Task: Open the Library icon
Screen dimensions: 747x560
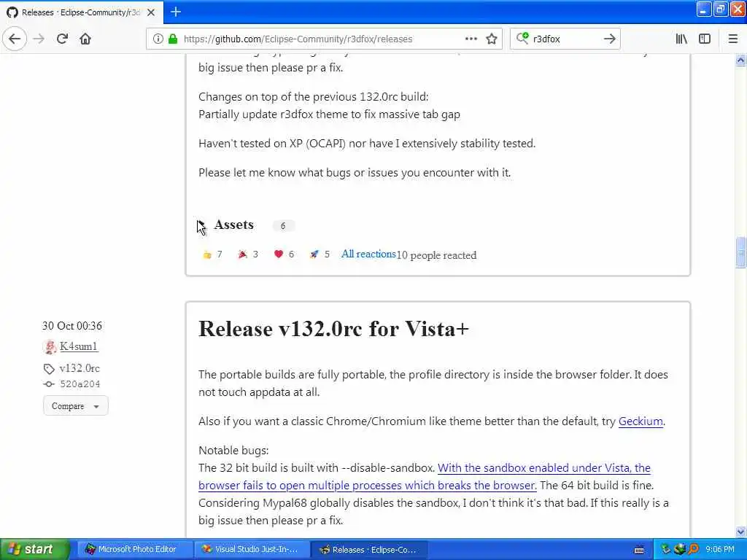Action: point(681,39)
